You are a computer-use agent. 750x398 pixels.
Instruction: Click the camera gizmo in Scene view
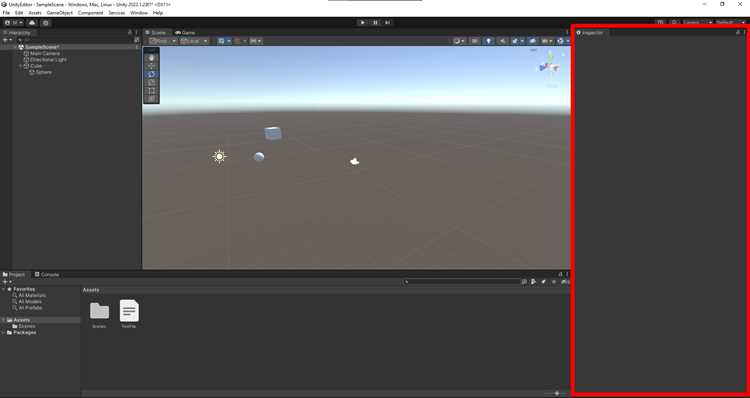pyautogui.click(x=354, y=162)
